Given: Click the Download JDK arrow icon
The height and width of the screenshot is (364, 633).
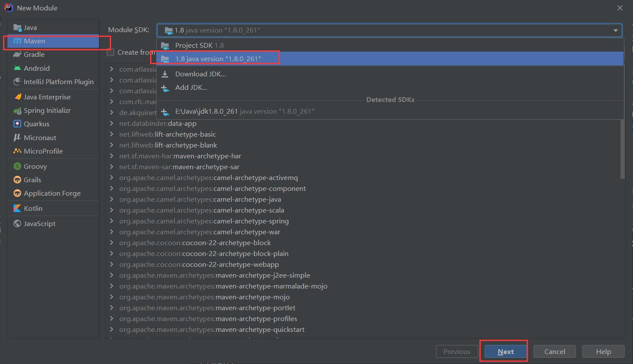Looking at the screenshot, I should (165, 74).
